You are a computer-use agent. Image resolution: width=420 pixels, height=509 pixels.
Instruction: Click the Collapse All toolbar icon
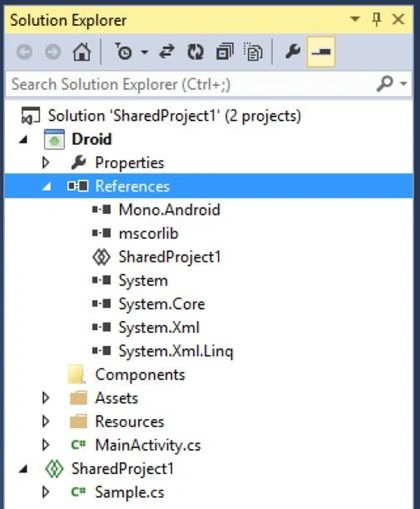click(x=225, y=52)
